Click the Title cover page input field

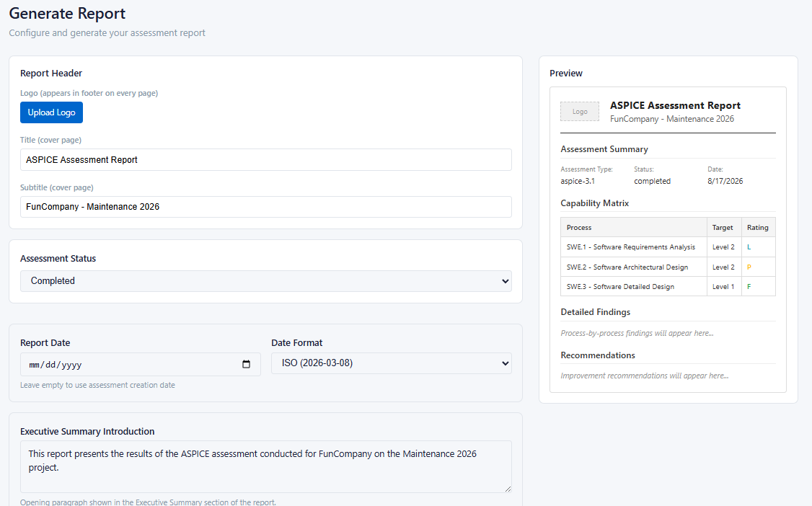265,160
